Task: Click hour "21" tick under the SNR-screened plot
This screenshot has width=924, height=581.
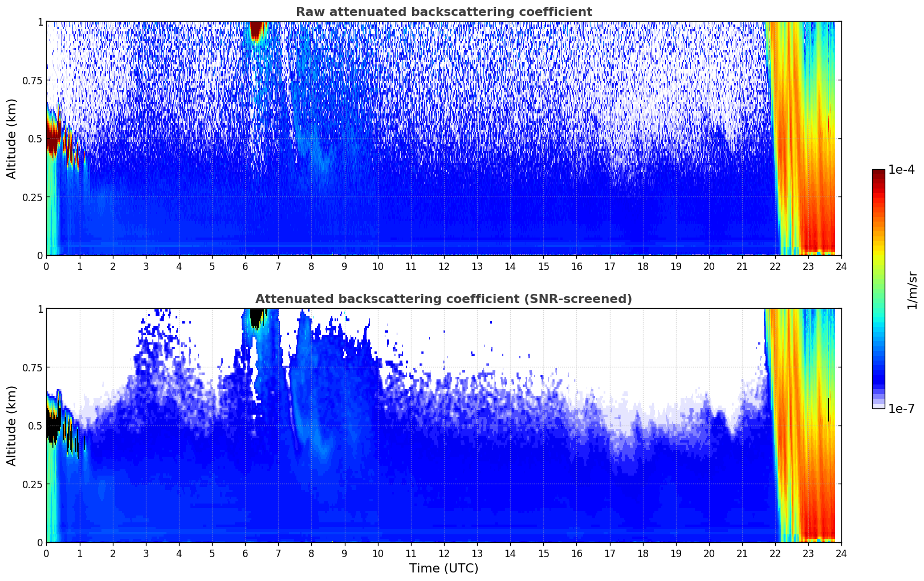Action: point(742,553)
